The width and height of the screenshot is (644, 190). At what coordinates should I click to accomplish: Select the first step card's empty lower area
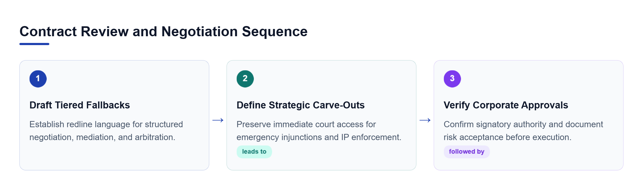[114, 157]
